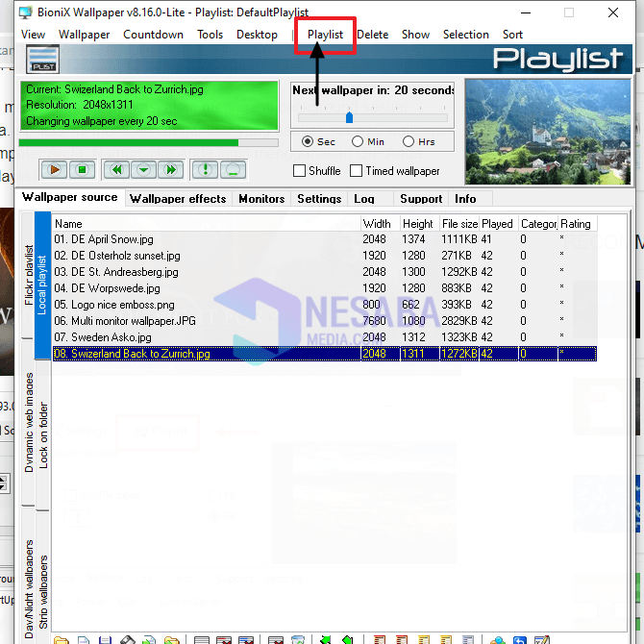The height and width of the screenshot is (644, 644).
Task: Select the Flickr playlist vertical tab
Action: tap(28, 275)
